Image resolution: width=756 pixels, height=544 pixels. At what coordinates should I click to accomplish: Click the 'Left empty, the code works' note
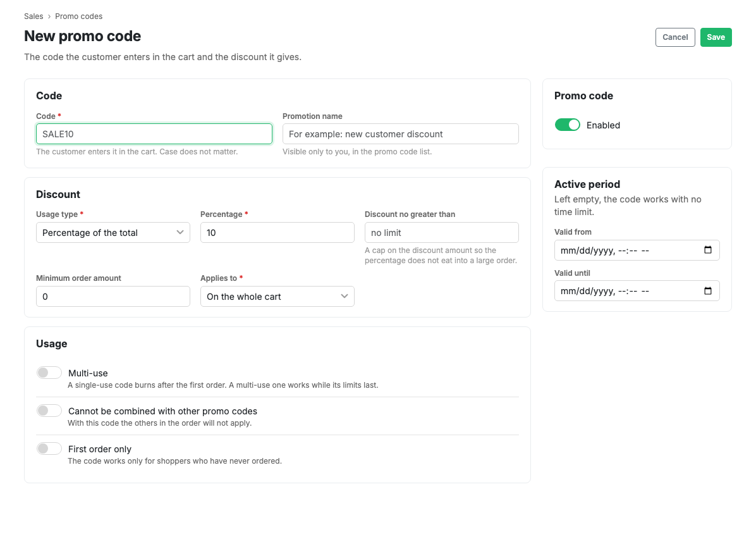point(628,206)
